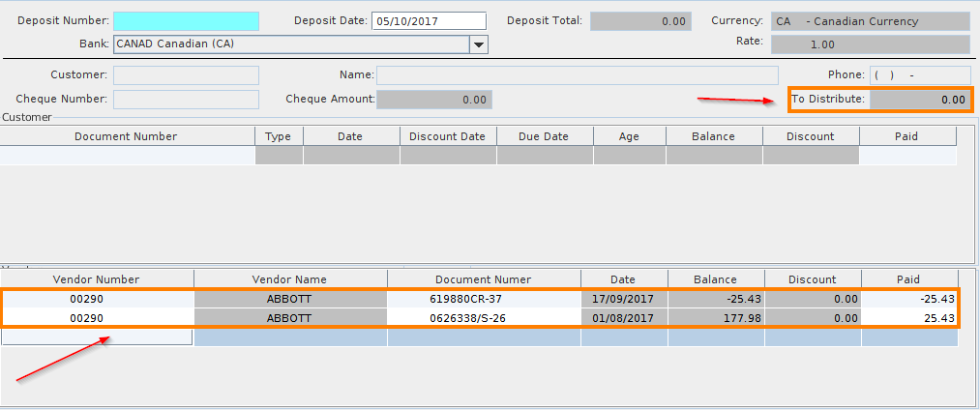980x410 pixels.
Task: Click the Vendor Number column header
Action: coord(96,279)
